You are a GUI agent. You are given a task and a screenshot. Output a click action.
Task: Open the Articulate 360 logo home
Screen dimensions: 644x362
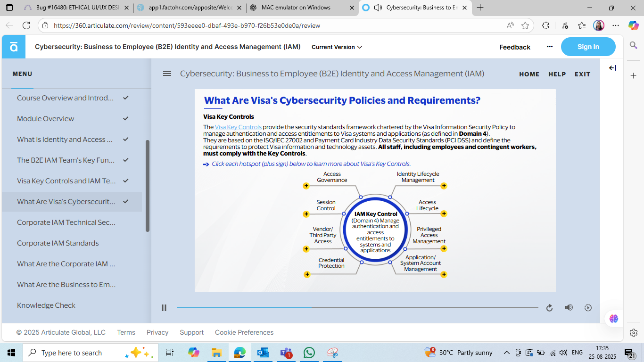click(14, 47)
